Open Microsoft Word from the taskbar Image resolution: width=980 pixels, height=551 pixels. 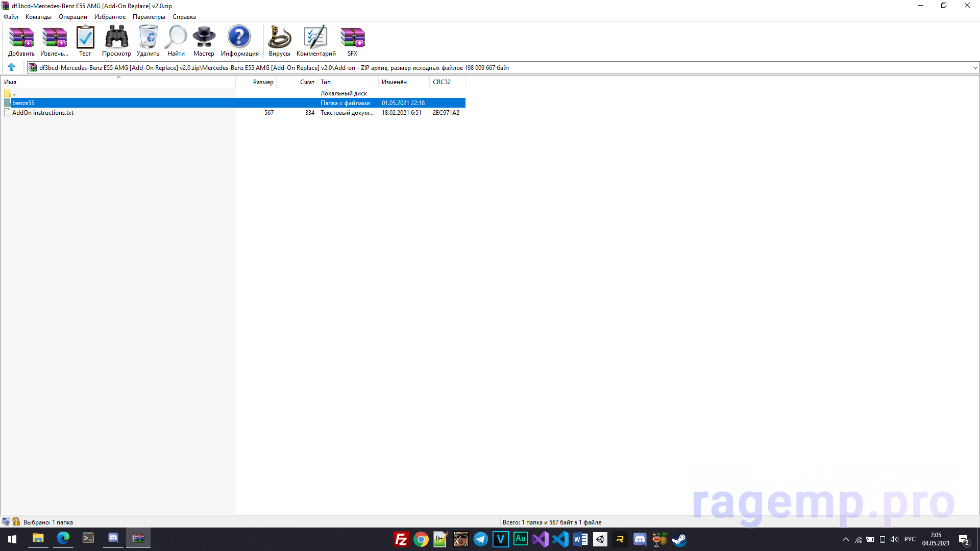click(x=580, y=539)
